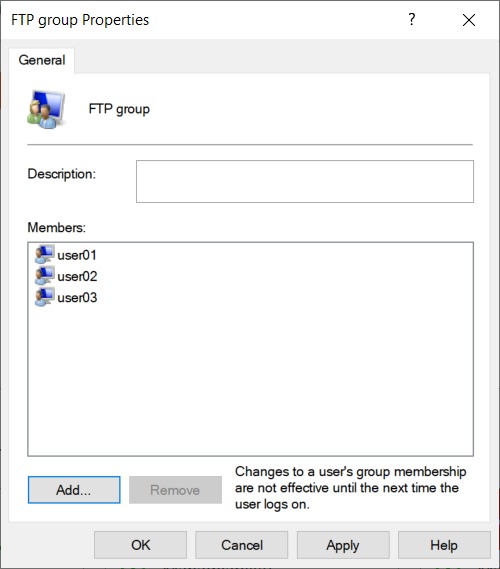
Task: Open the Add members dialog
Action: tap(74, 490)
